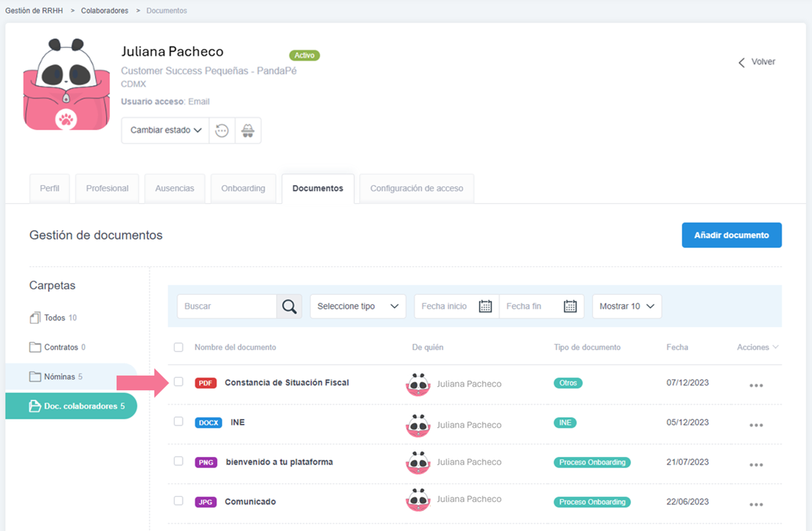This screenshot has width=812, height=531.
Task: Open the Fecha fin calendar icon
Action: (x=570, y=306)
